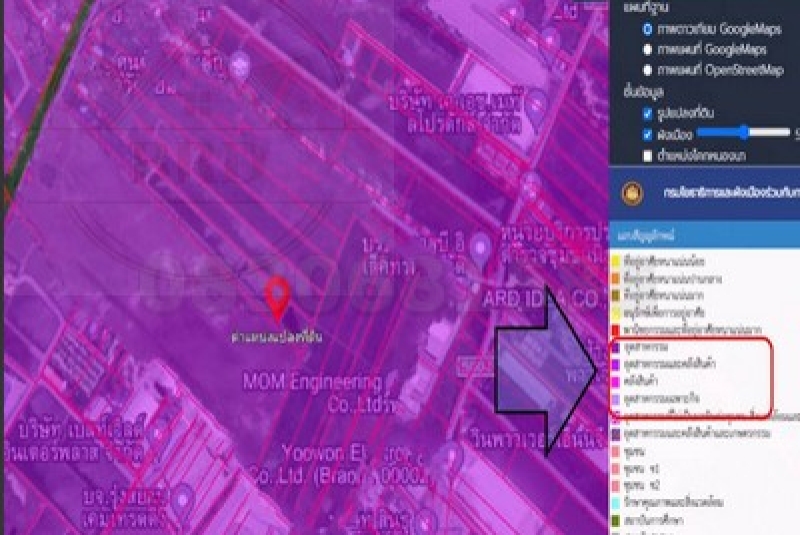Screen dimensions: 800x535
Task: Select the GoogleMaps map view radio button
Action: pos(648,48)
